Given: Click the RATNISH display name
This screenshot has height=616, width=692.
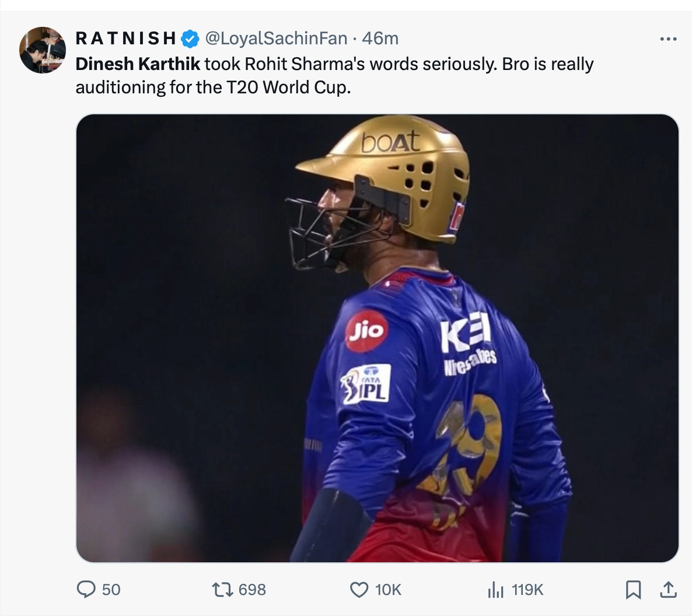Looking at the screenshot, I should 126,38.
